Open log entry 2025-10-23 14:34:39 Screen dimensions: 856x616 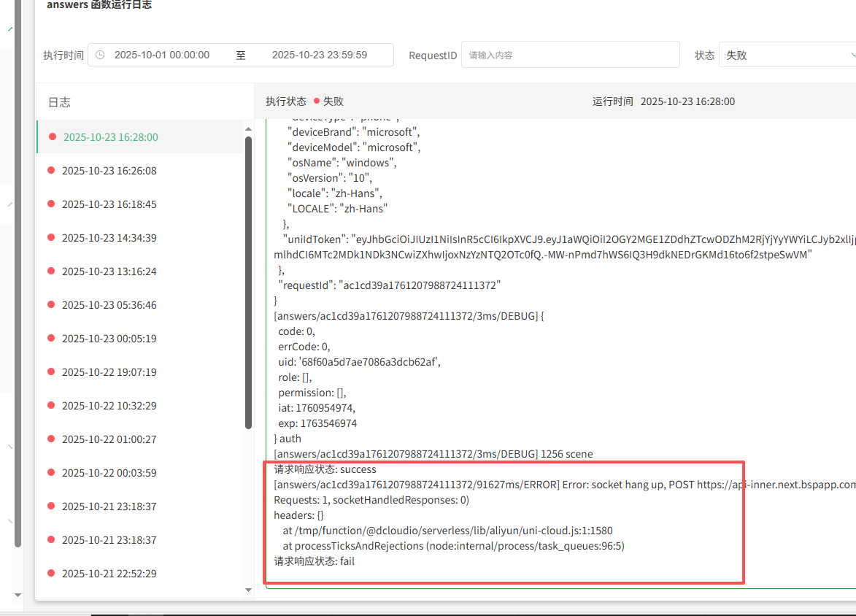click(x=109, y=238)
